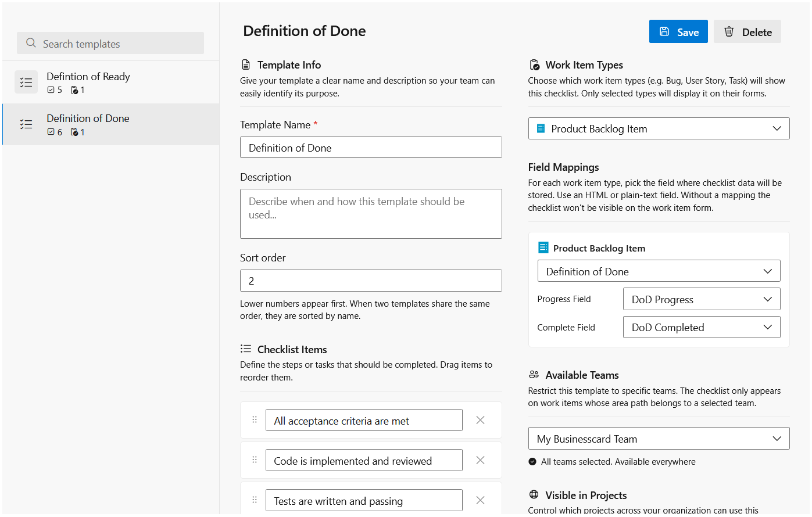Select the Definition of Done template in sidebar
This screenshot has height=517, width=812.
(x=111, y=124)
